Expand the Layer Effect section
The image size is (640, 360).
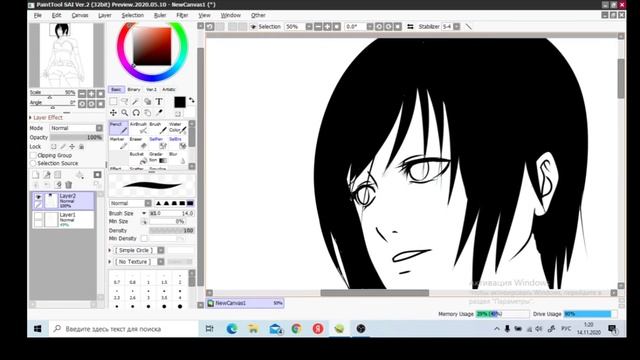point(30,118)
